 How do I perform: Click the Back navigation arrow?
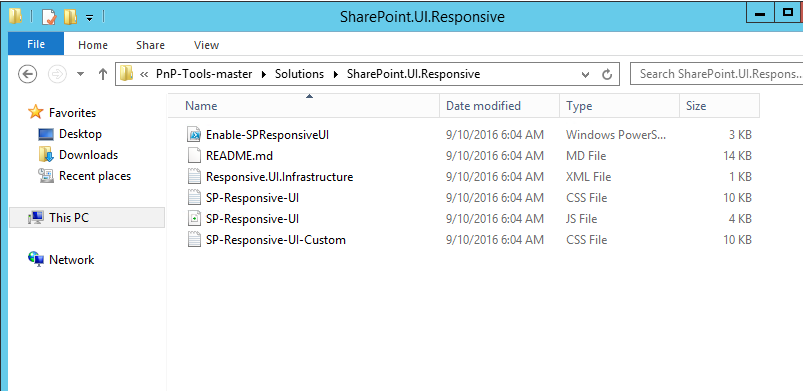click(x=27, y=74)
